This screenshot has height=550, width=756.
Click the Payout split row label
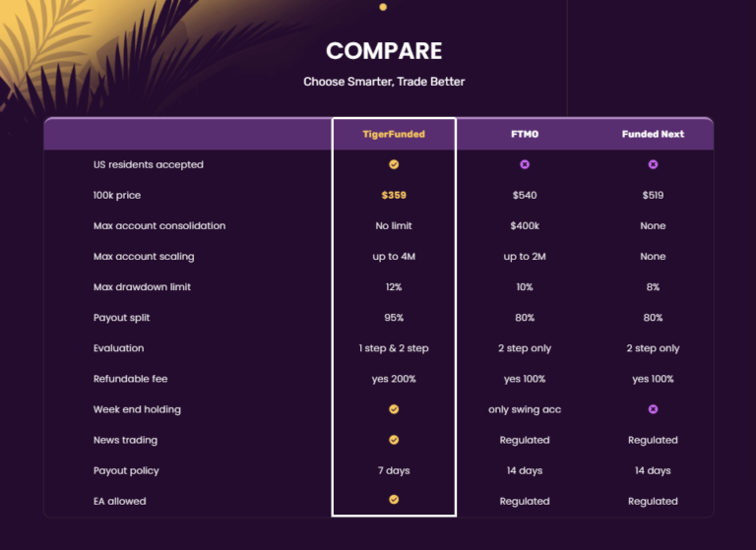pyautogui.click(x=122, y=318)
